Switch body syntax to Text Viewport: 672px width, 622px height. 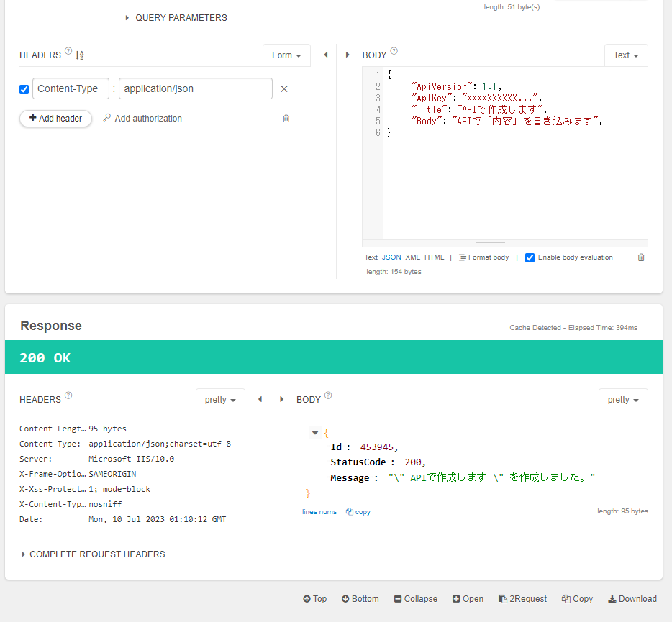371,257
